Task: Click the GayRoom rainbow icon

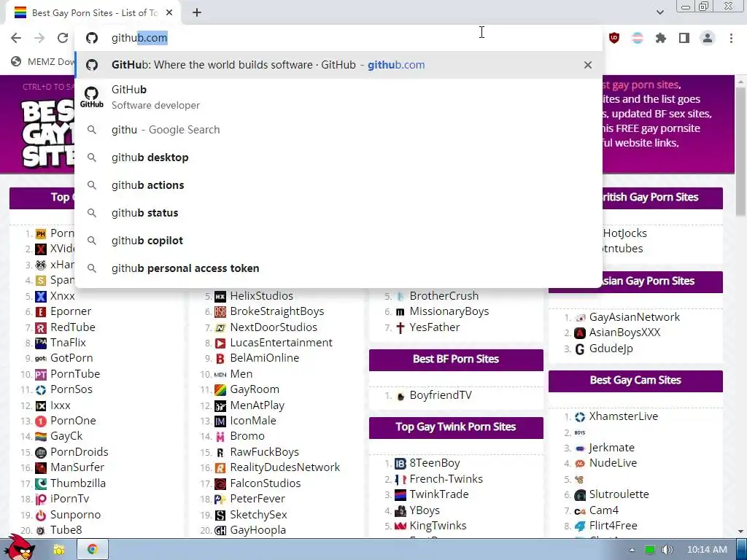Action: [220, 389]
